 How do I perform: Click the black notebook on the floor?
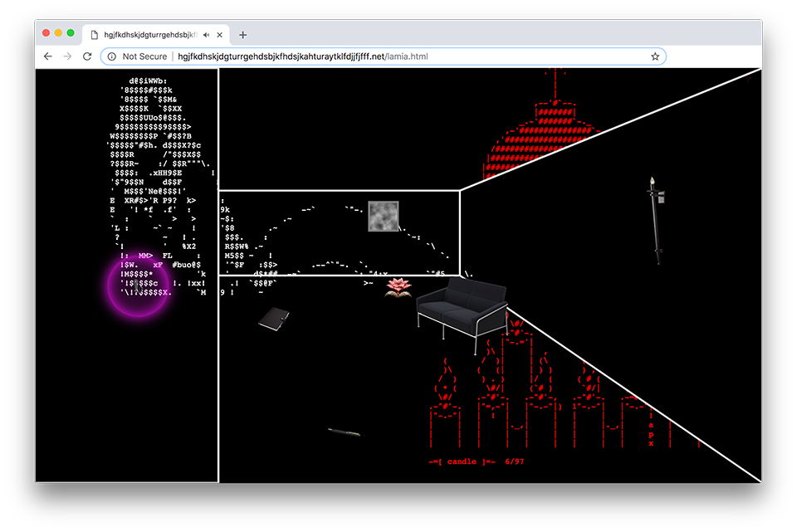272,320
